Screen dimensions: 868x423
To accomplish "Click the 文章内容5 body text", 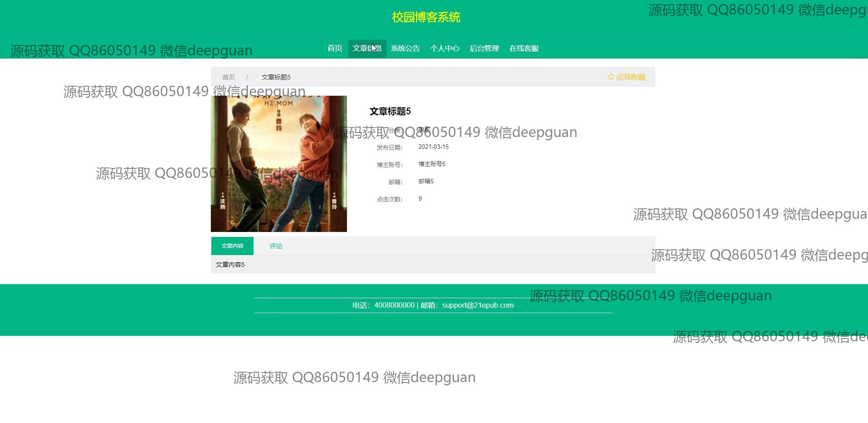I will [230, 265].
